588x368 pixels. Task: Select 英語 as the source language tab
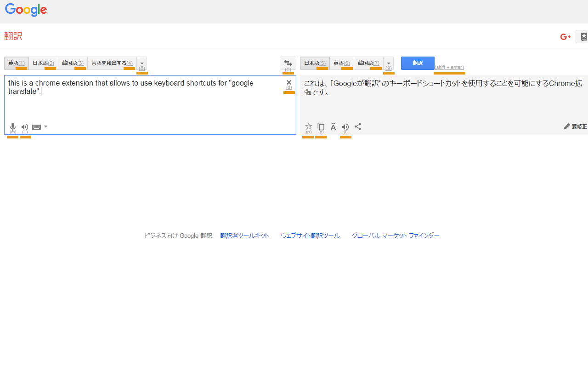pos(16,63)
